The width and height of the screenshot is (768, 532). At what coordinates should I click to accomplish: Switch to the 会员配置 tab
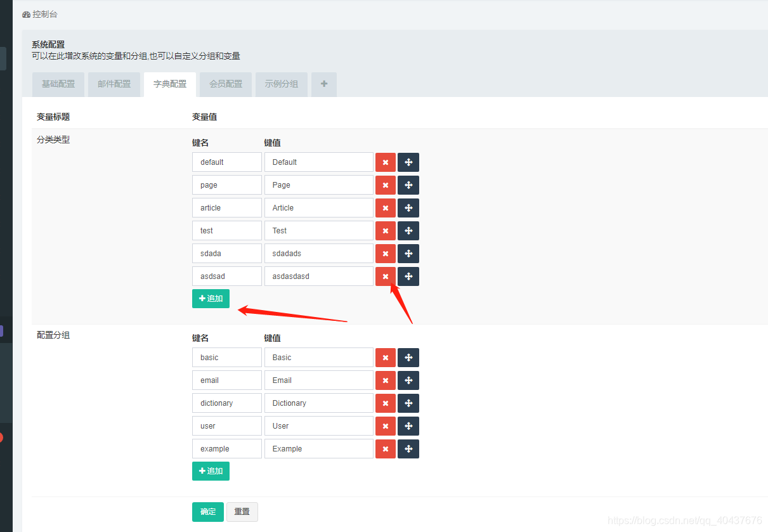point(226,84)
